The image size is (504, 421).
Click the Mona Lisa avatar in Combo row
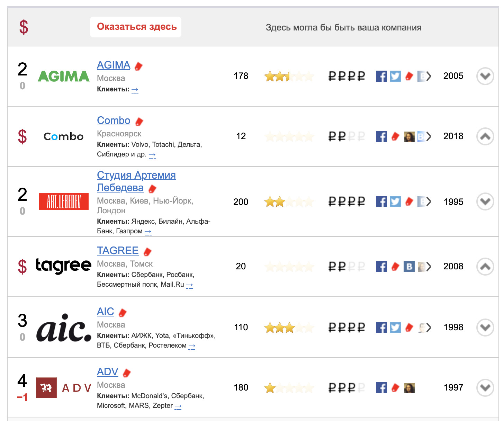(x=409, y=136)
